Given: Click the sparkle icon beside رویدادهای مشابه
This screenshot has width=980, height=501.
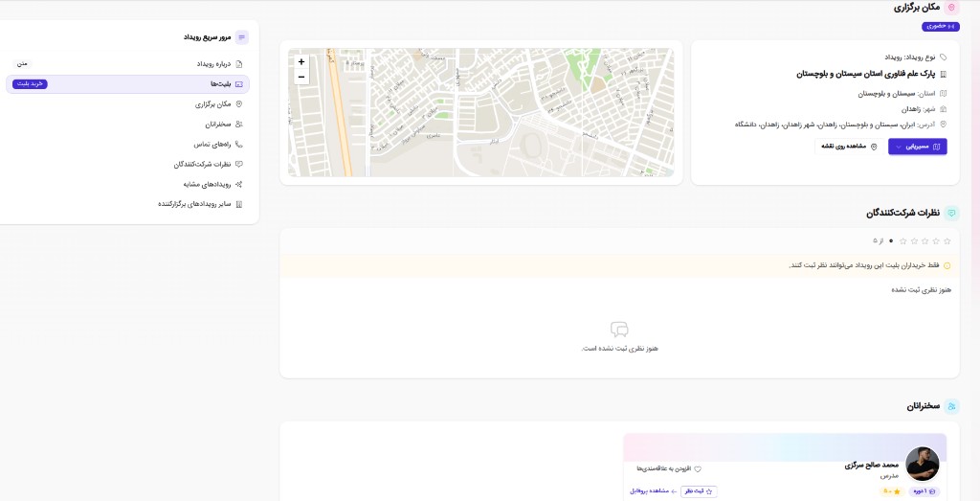Looking at the screenshot, I should [x=238, y=185].
